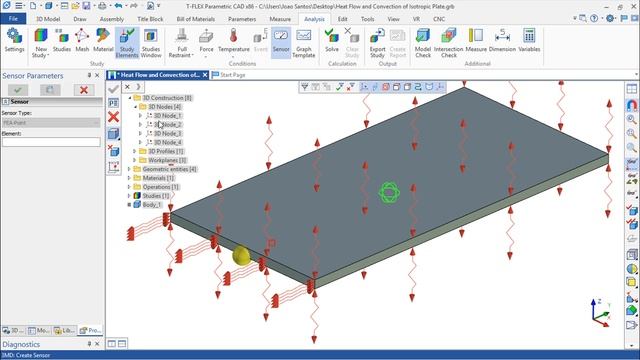This screenshot has height=360, width=640.
Task: Click the yellow sphere marker on plate edge
Action: 241,256
